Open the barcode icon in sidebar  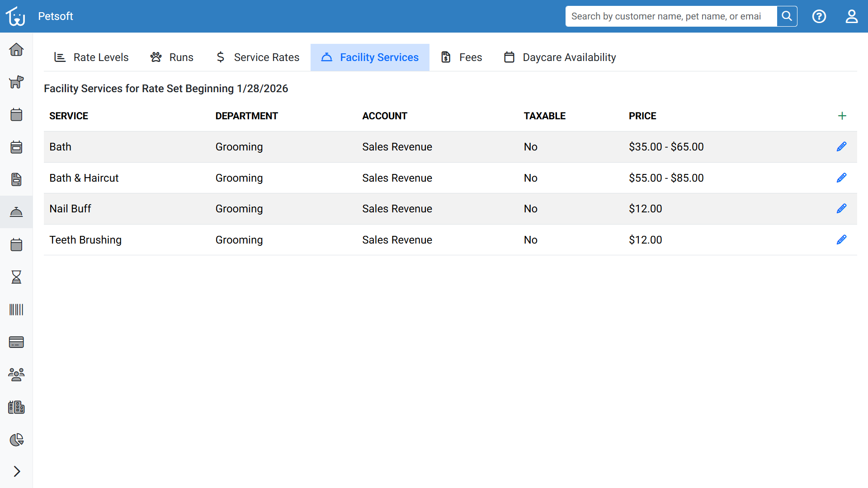pyautogui.click(x=16, y=310)
